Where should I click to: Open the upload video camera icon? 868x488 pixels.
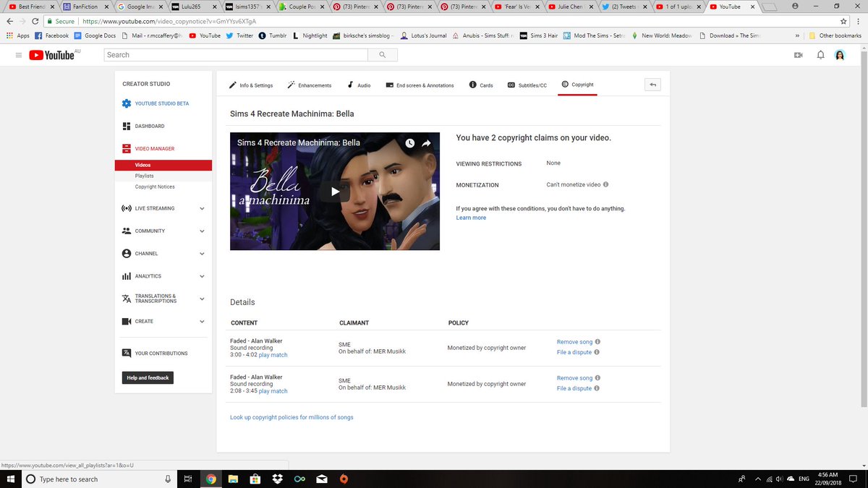799,55
